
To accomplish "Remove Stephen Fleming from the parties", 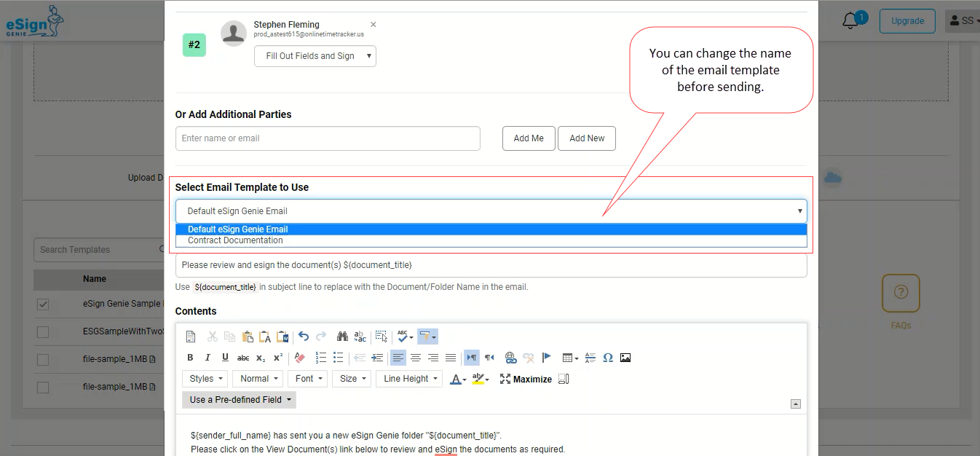I will pos(374,25).
